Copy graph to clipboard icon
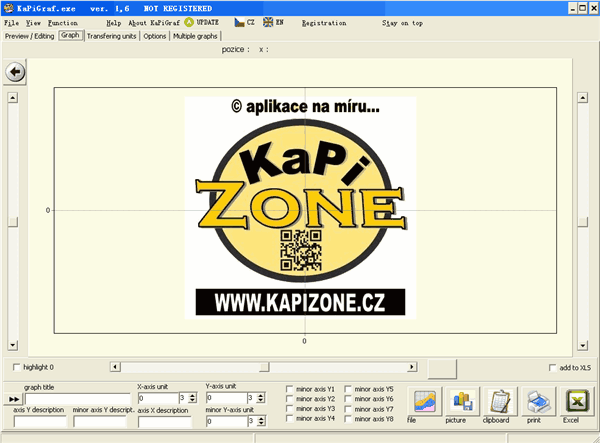Screen dimensions: 600x443 coord(500,401)
